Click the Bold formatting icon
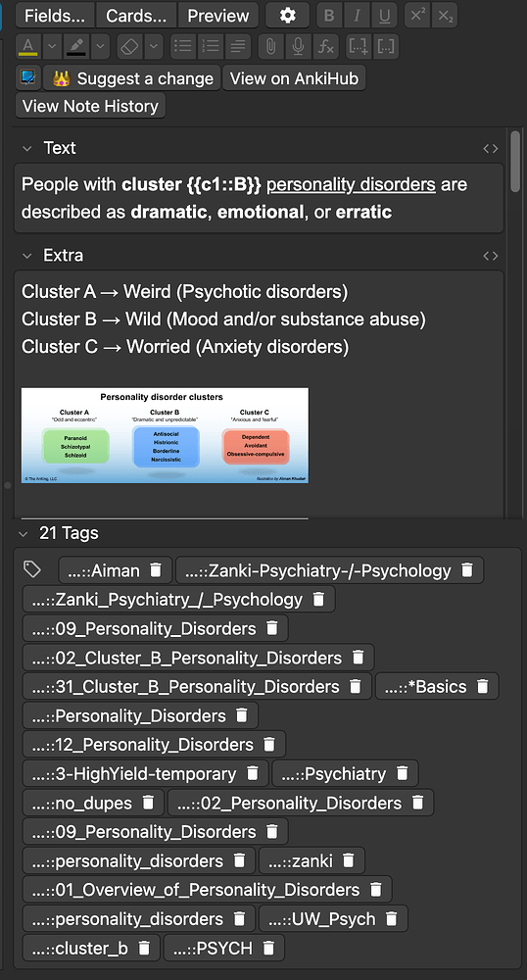 click(329, 16)
